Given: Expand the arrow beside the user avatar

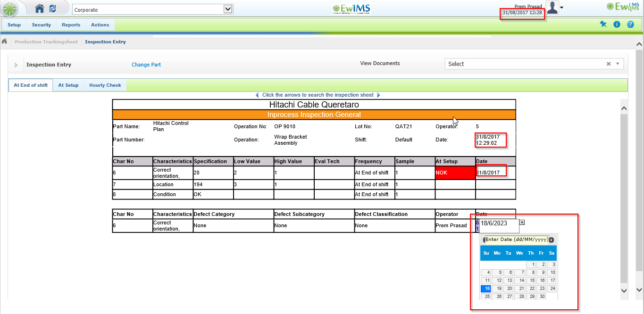Looking at the screenshot, I should click(x=562, y=8).
